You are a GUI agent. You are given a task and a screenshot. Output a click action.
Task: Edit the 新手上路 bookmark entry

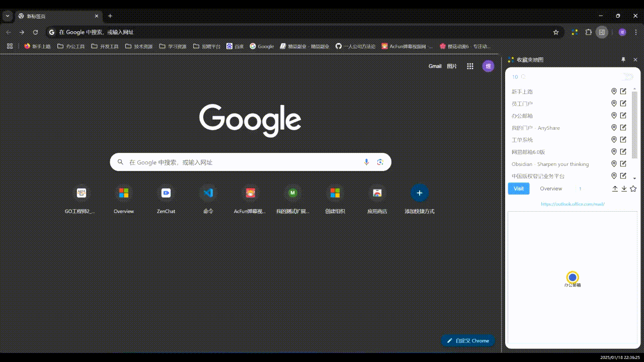[x=623, y=92]
